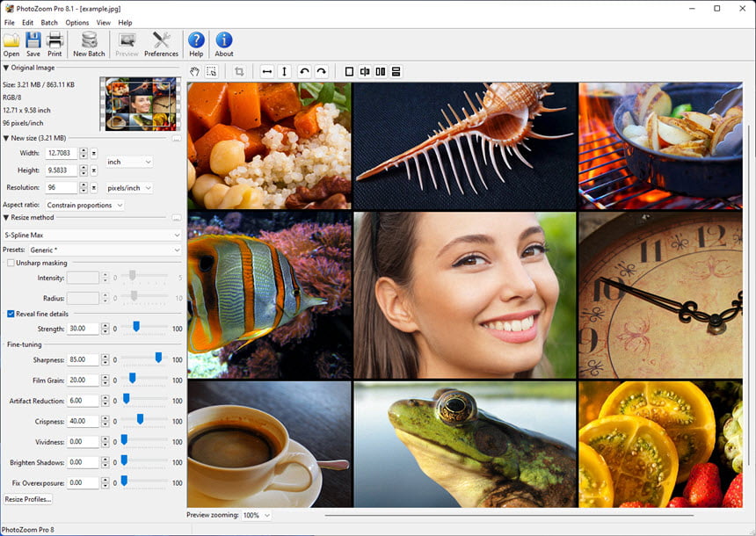Click the Resolution input field

[62, 187]
